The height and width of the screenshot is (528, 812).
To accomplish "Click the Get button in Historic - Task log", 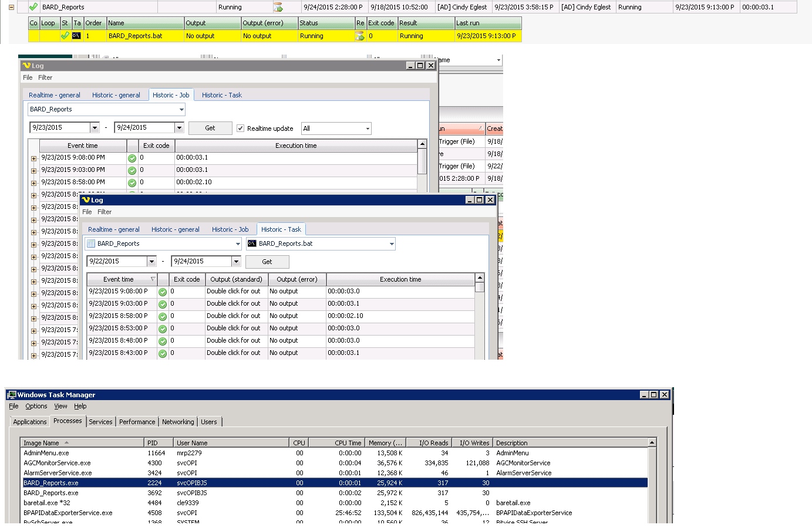I will click(267, 262).
